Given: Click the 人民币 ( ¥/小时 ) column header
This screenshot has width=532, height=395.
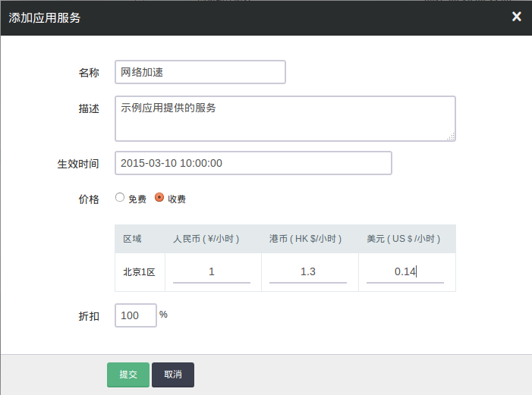Looking at the screenshot, I should [x=206, y=239].
